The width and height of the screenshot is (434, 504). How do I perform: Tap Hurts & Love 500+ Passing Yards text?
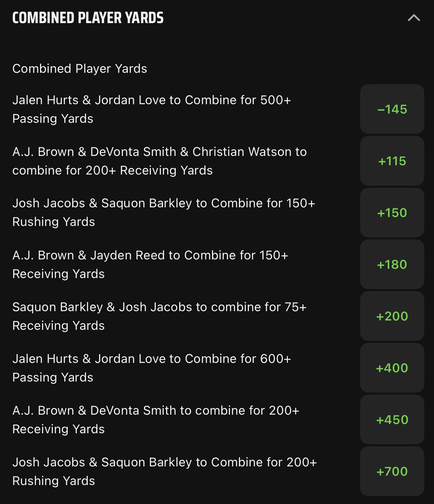(x=152, y=109)
